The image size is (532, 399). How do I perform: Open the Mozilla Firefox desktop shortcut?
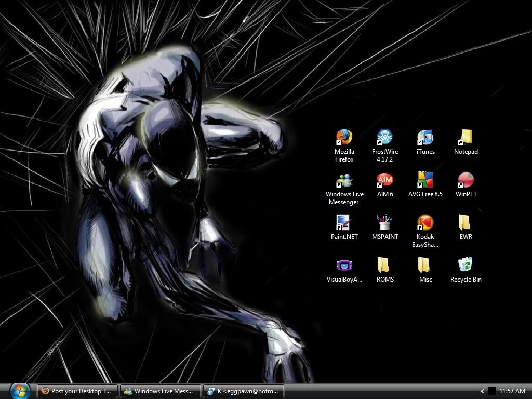(344, 137)
